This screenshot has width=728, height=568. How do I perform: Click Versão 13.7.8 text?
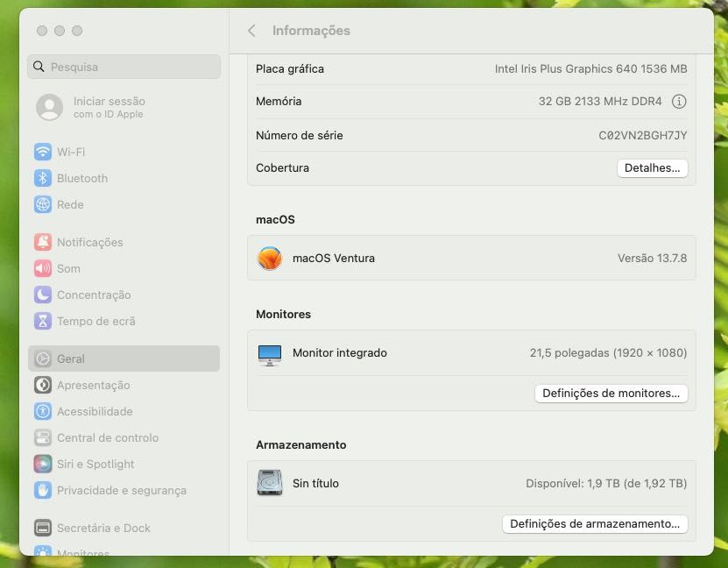click(x=653, y=259)
